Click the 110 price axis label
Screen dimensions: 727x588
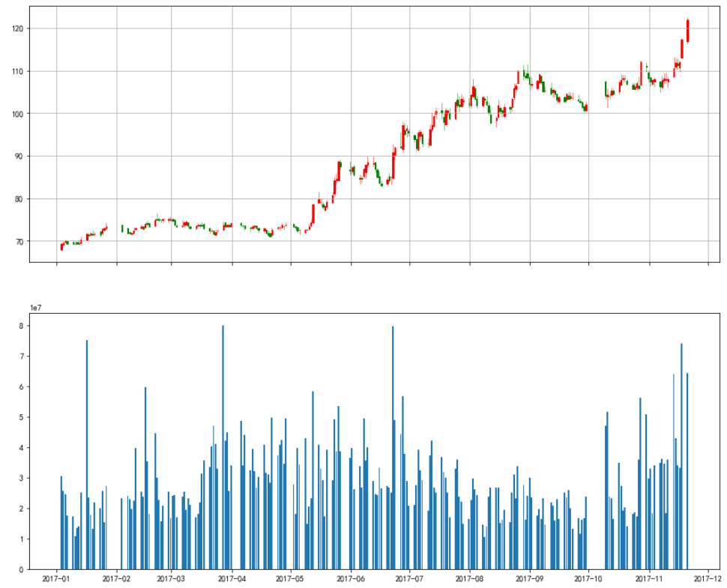(18, 71)
